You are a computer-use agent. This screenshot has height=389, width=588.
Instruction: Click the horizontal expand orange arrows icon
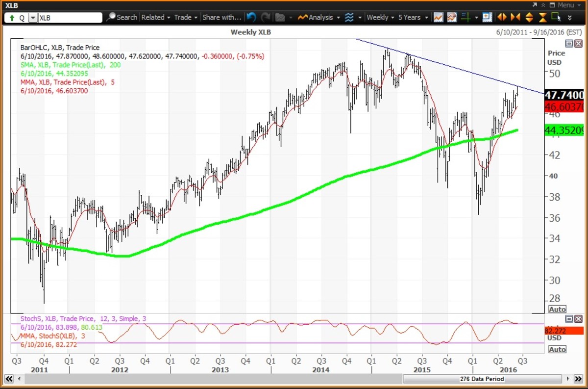501,17
